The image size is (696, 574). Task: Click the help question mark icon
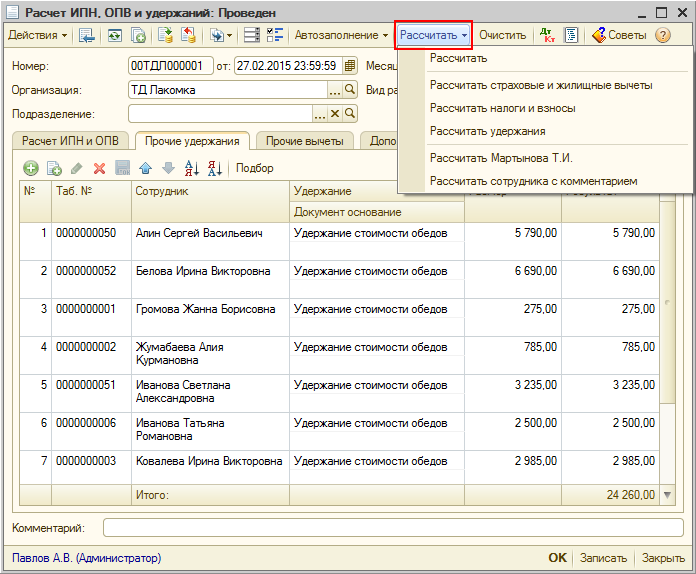coord(663,35)
